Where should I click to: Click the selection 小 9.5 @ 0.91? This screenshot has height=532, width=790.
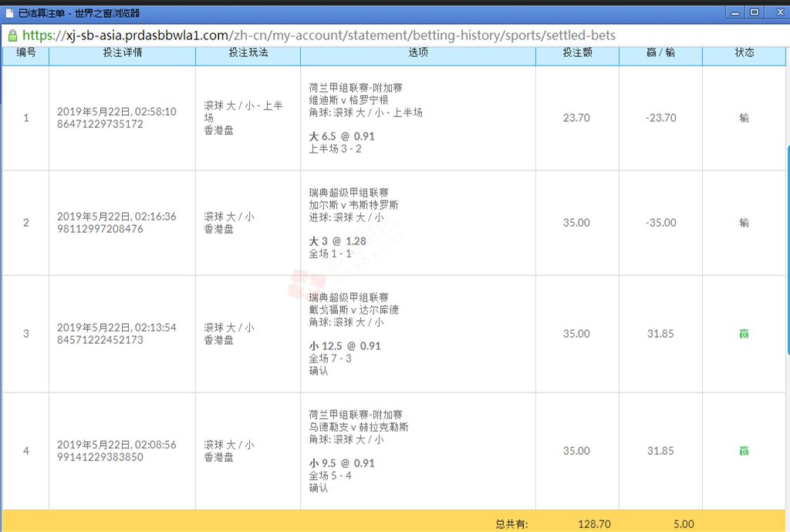tap(342, 463)
